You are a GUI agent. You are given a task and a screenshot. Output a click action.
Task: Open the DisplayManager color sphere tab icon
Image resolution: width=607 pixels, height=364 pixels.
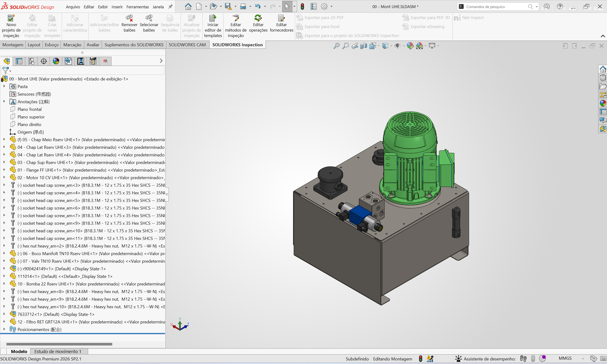[x=56, y=61]
